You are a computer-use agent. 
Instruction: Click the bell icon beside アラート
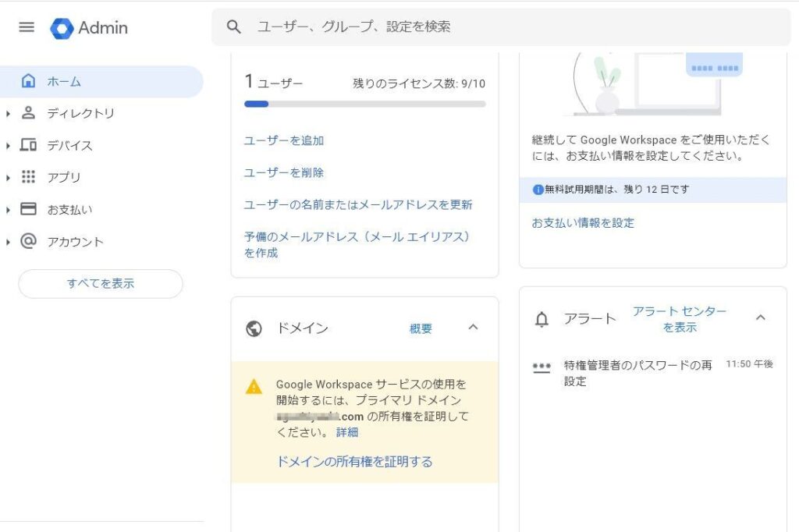pos(542,319)
